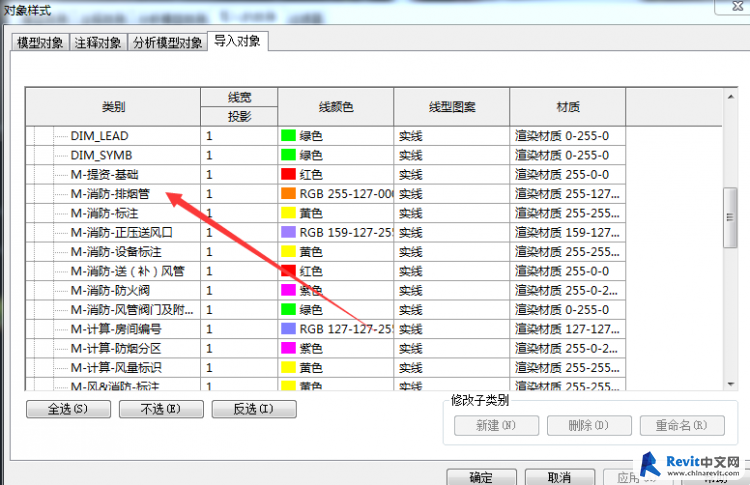
Task: Click the 不选(E) button
Action: coord(161,409)
